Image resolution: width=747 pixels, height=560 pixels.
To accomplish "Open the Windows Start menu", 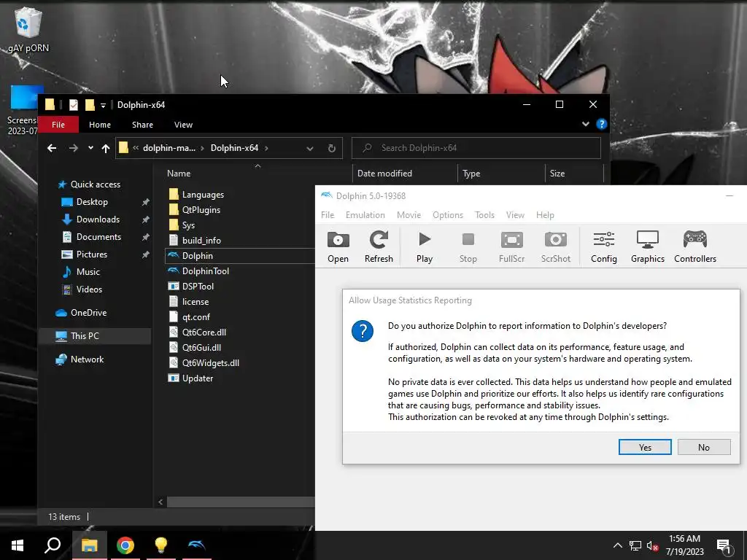I will [18, 545].
